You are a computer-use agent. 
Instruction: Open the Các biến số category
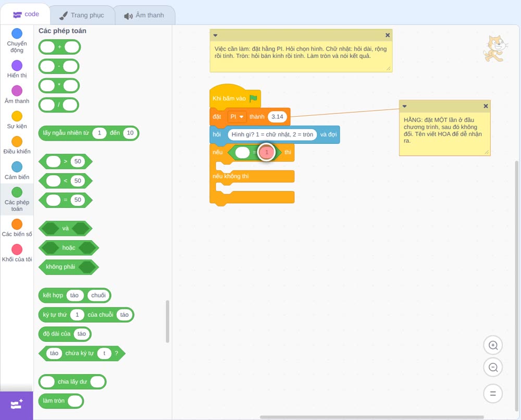17,228
